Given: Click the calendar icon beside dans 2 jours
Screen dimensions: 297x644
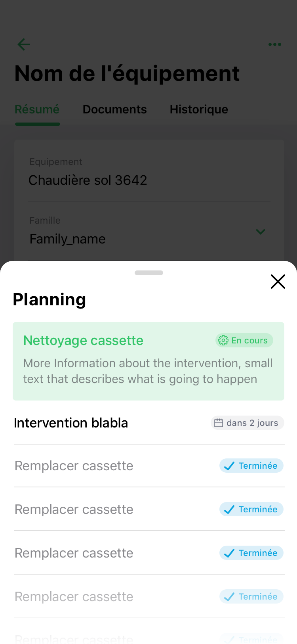Looking at the screenshot, I should coord(219,423).
